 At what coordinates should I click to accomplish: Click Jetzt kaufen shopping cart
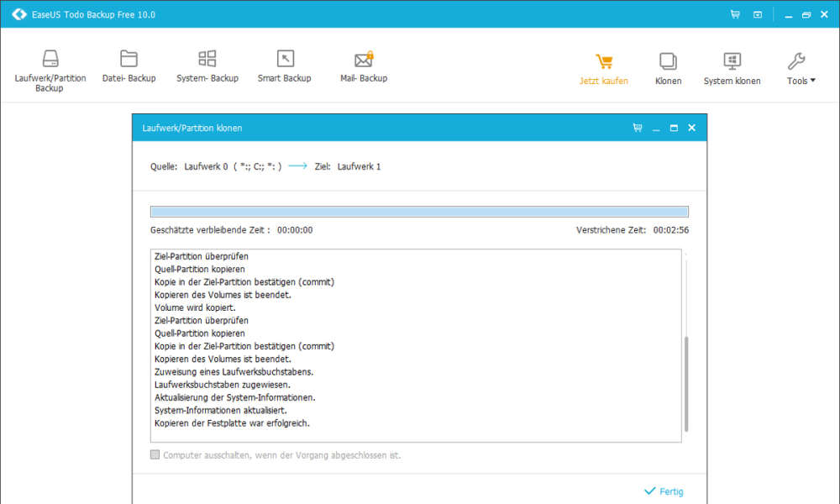click(x=604, y=69)
